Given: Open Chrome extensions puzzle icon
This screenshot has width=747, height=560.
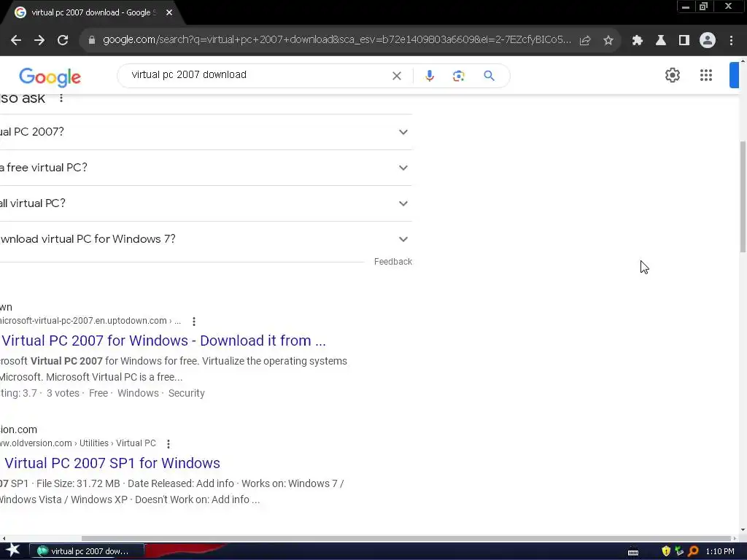Looking at the screenshot, I should pos(638,41).
